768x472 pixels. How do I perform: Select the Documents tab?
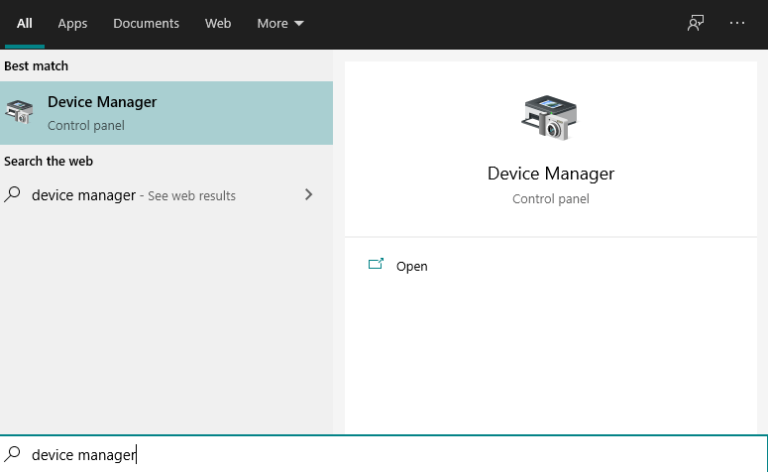pyautogui.click(x=146, y=23)
